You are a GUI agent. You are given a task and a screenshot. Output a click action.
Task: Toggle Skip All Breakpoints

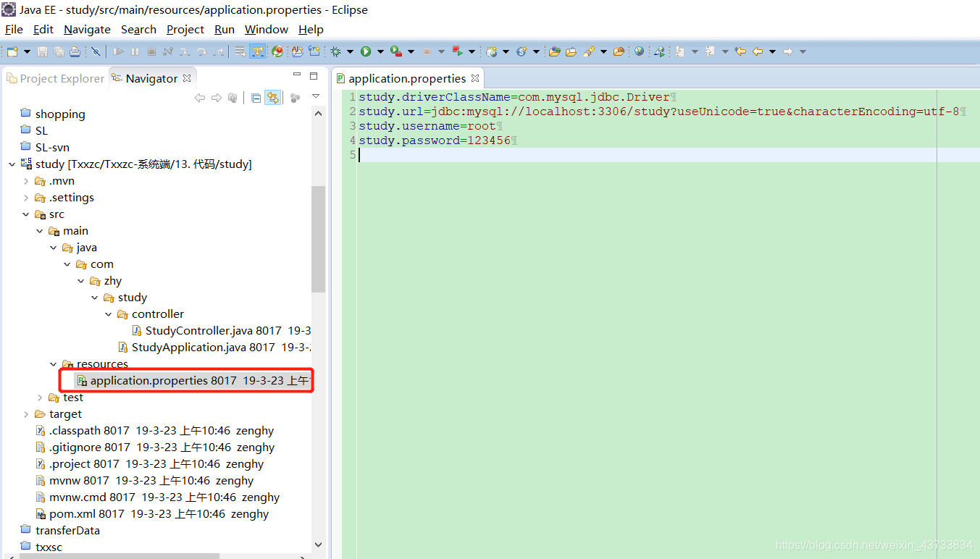coord(96,51)
